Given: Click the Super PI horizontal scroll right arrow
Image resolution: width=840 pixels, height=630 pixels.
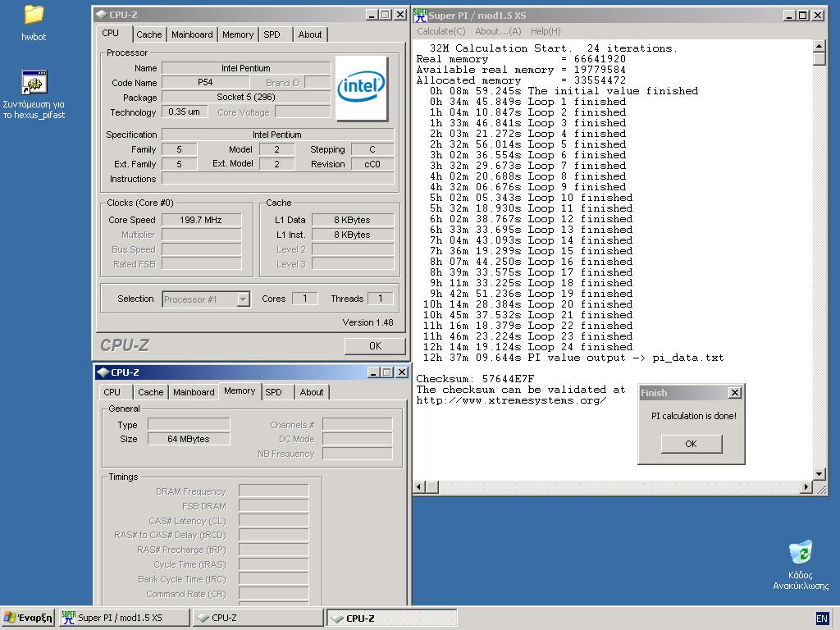Looking at the screenshot, I should click(x=807, y=487).
